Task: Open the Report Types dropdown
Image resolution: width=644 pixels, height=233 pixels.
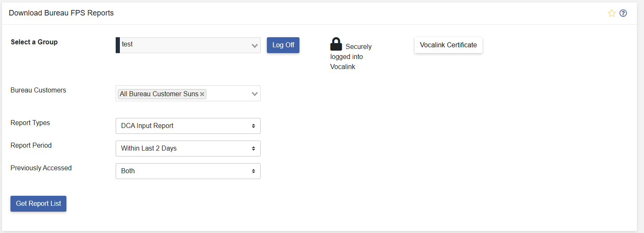Action: pyautogui.click(x=188, y=126)
